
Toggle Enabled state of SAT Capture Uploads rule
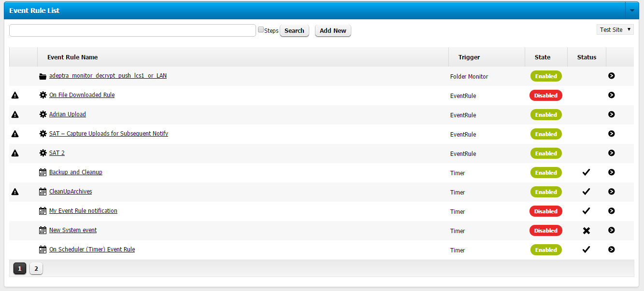point(546,134)
